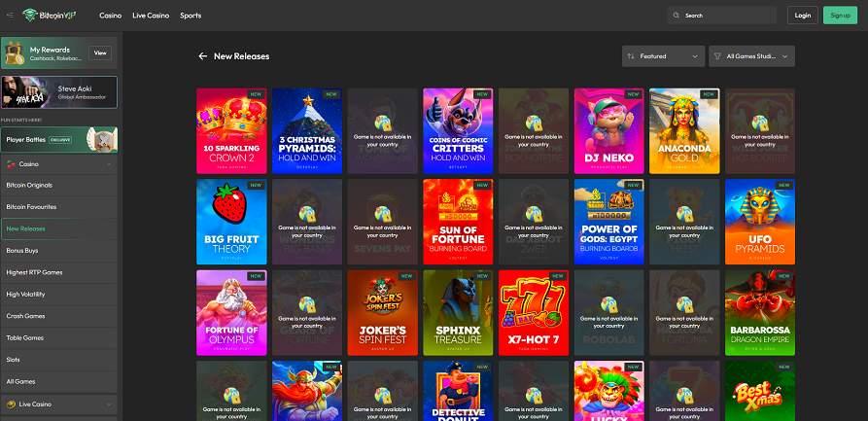Screen dimensions: 868x421
Task: Open Detective Donut game tile
Action: (458, 391)
